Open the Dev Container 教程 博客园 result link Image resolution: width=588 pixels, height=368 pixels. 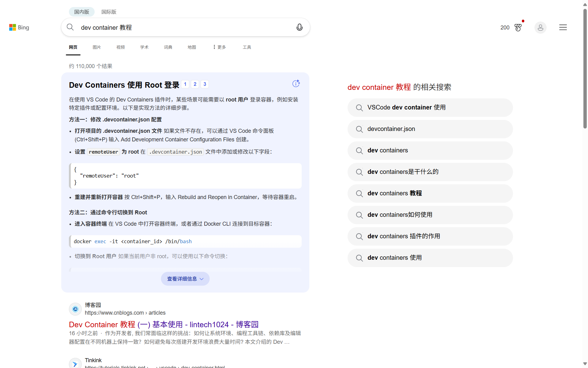point(164,324)
